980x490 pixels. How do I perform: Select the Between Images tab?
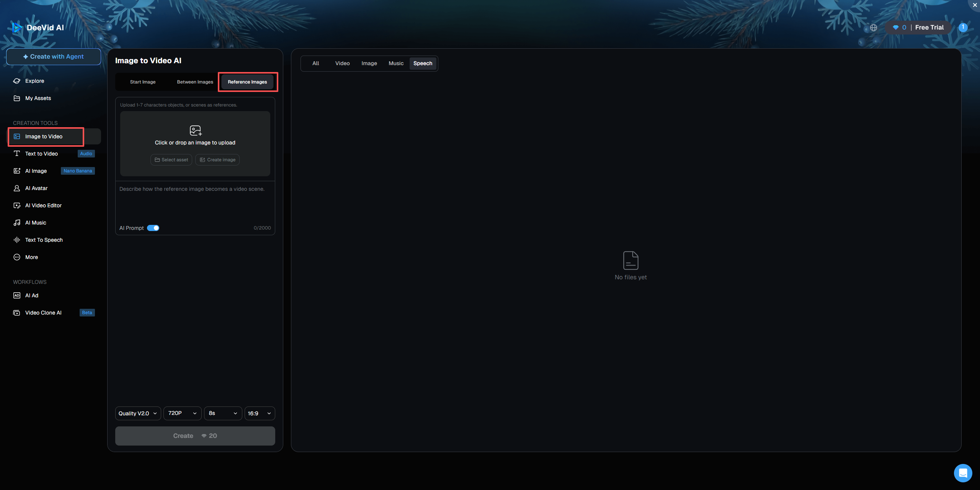pyautogui.click(x=195, y=82)
